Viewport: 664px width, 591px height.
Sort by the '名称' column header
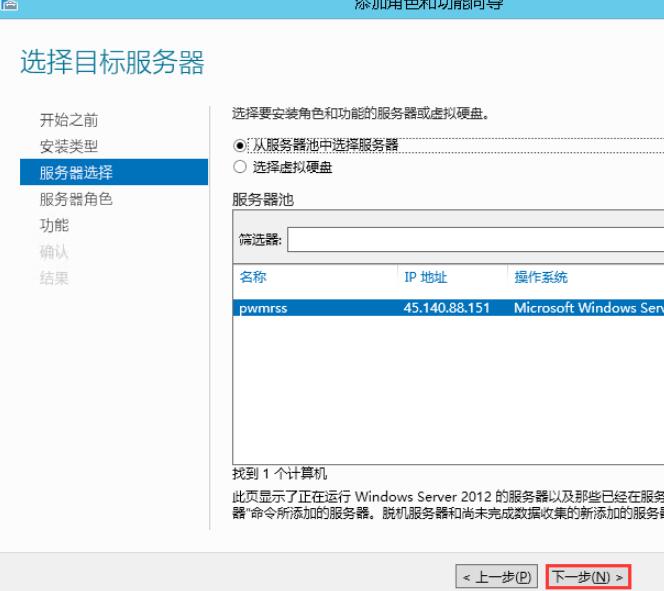253,277
